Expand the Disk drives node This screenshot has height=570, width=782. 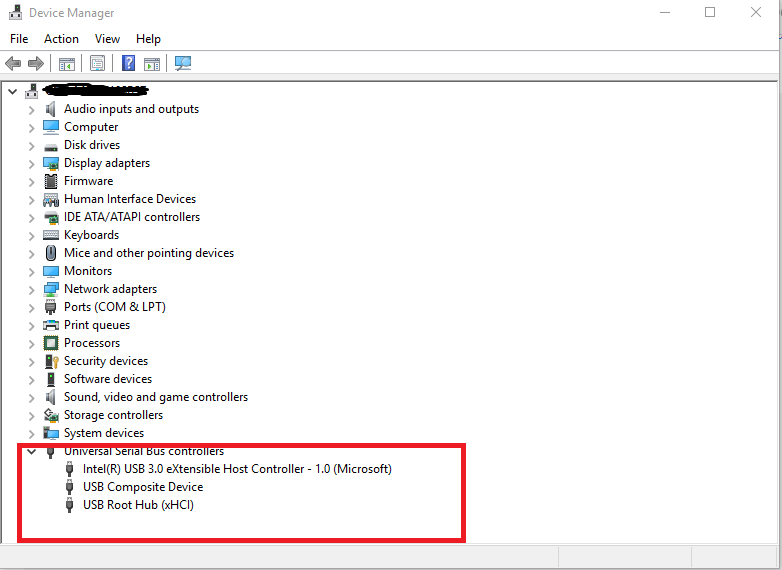click(x=31, y=146)
